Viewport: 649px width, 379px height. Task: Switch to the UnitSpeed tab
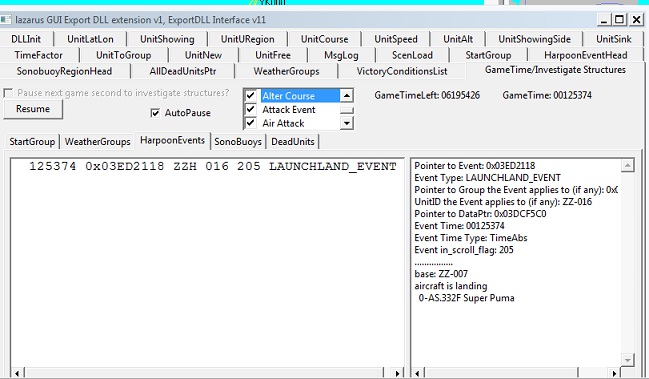click(x=396, y=39)
